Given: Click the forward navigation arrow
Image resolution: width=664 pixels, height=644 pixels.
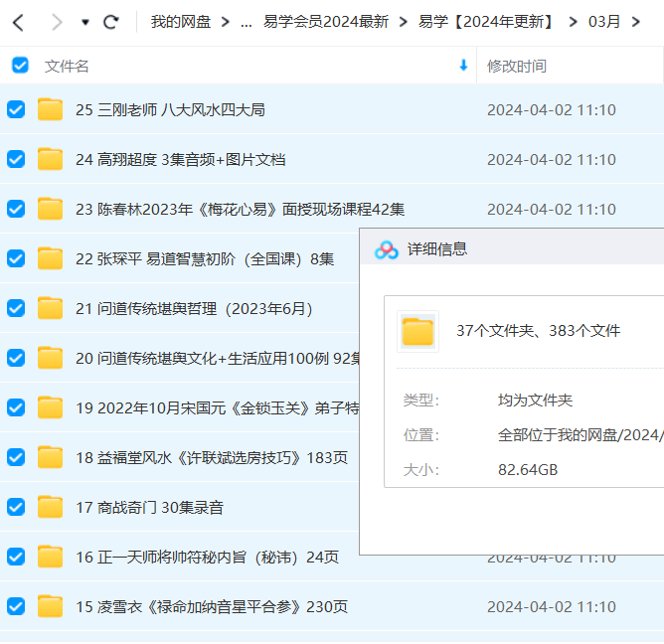Looking at the screenshot, I should click(56, 21).
